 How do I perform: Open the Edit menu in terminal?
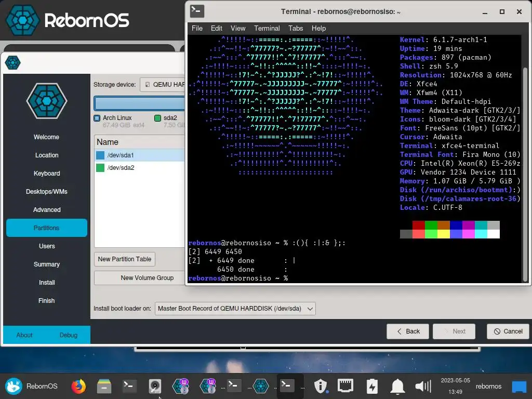217,29
